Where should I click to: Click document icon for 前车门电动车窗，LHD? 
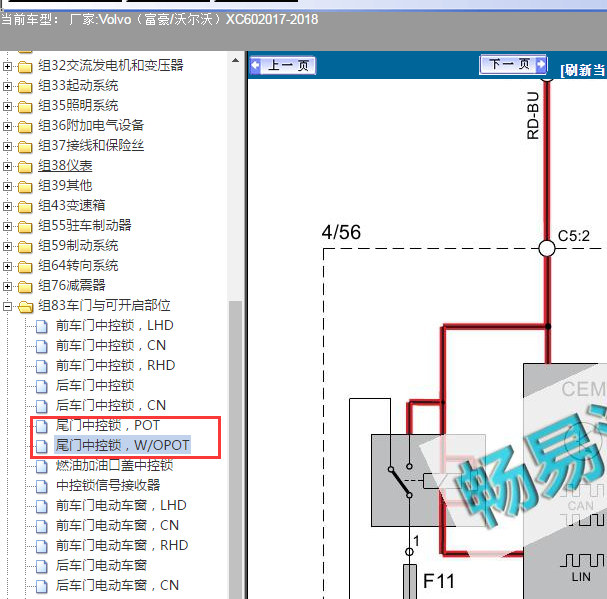[x=42, y=506]
